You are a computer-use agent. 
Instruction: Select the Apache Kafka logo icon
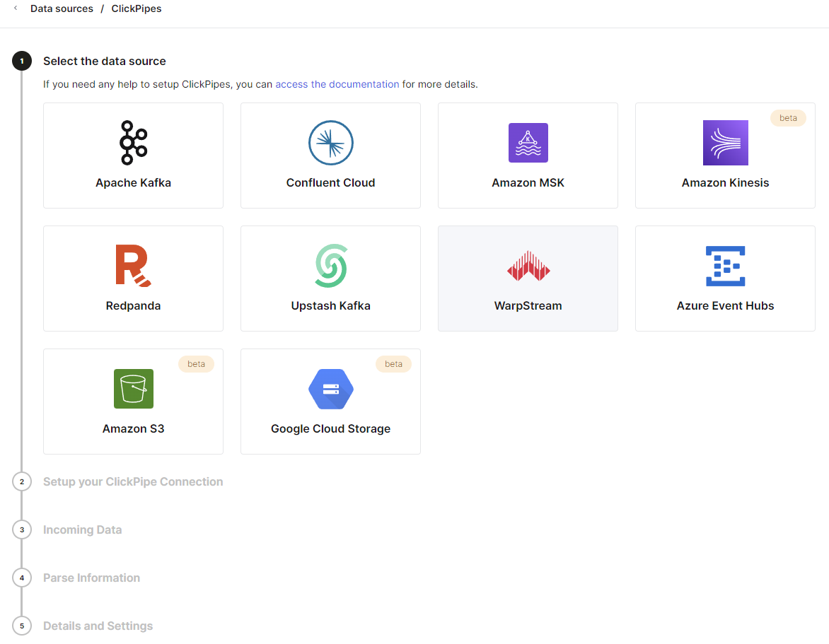click(133, 143)
